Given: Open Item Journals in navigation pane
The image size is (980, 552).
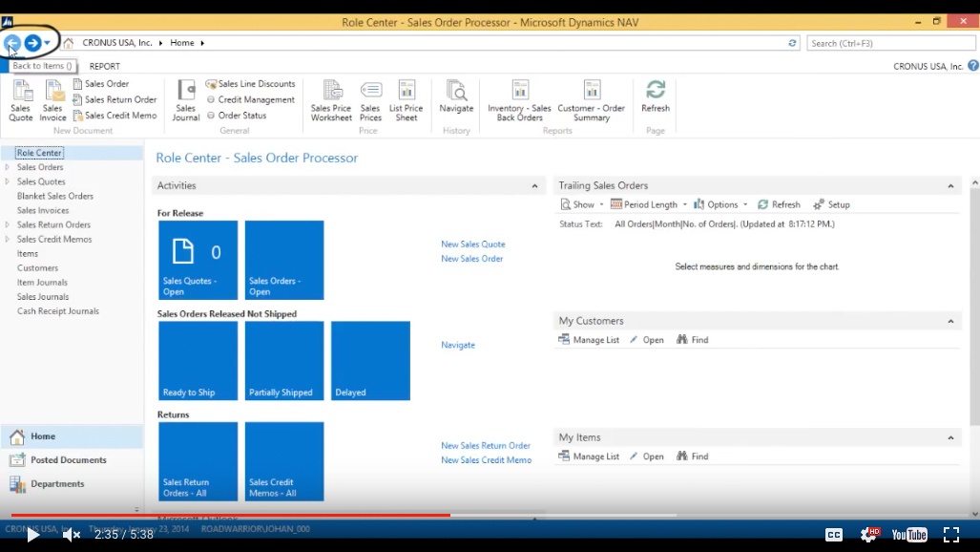Looking at the screenshot, I should coord(43,283).
